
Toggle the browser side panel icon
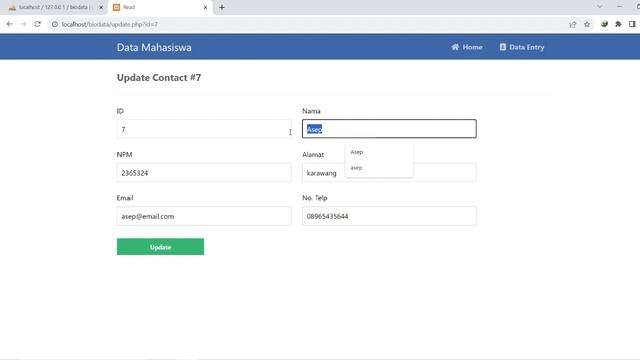(632, 24)
